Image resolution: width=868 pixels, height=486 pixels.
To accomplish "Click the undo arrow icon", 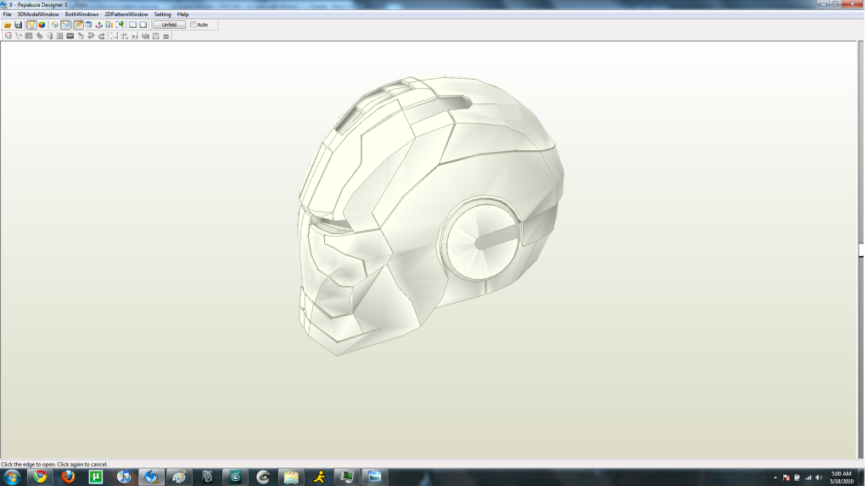I will 92,36.
